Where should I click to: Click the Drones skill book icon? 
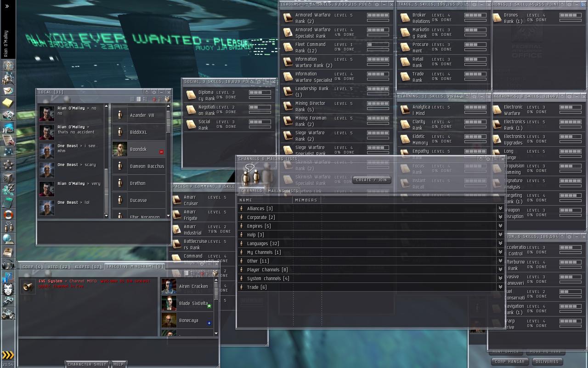pos(497,18)
